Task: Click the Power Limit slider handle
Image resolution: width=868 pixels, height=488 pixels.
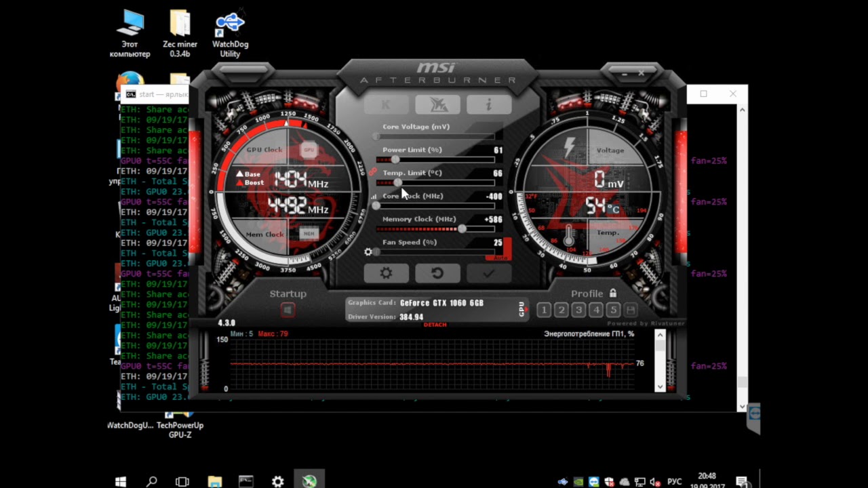Action: (395, 160)
